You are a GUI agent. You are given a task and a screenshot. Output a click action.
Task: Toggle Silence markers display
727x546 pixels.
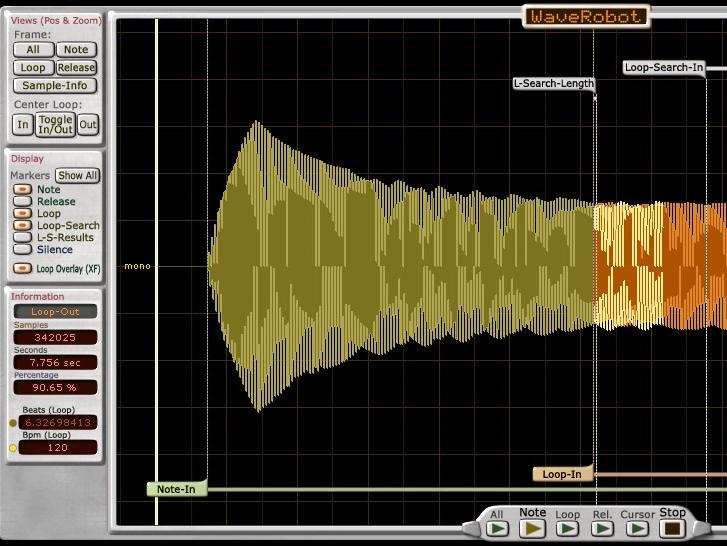pos(22,249)
